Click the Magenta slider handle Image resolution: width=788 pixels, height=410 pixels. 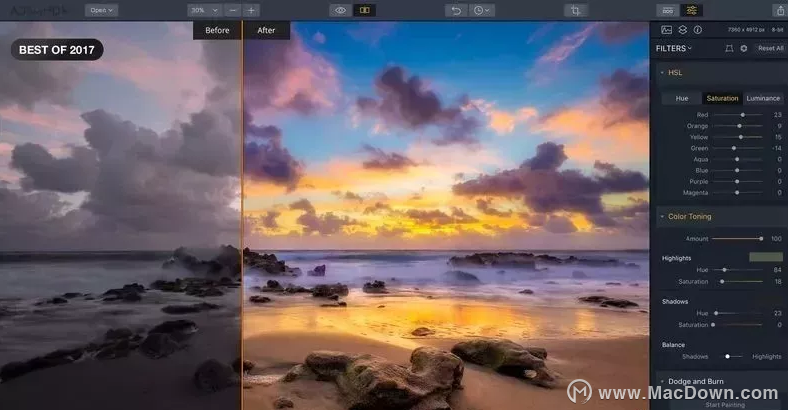point(737,192)
